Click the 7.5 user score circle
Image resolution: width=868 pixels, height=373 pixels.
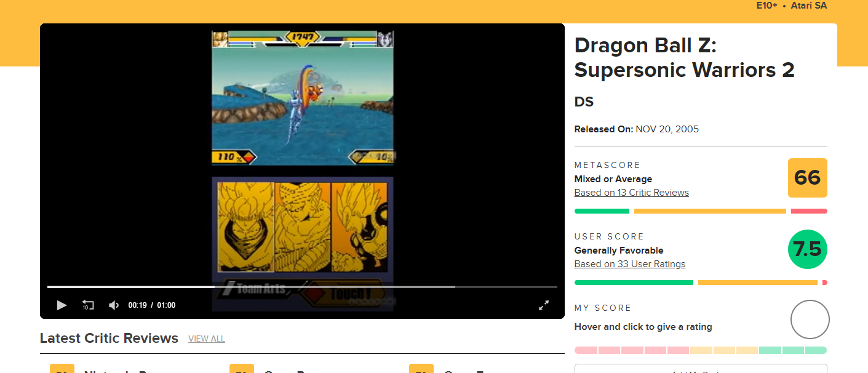click(808, 249)
